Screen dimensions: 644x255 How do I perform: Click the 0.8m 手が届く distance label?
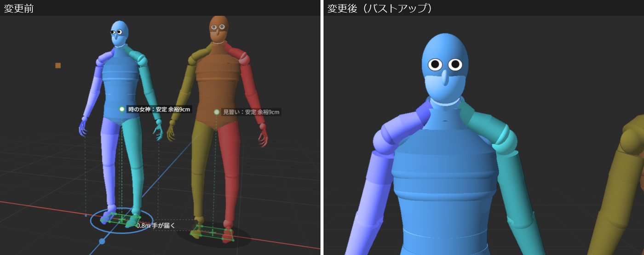(156, 226)
